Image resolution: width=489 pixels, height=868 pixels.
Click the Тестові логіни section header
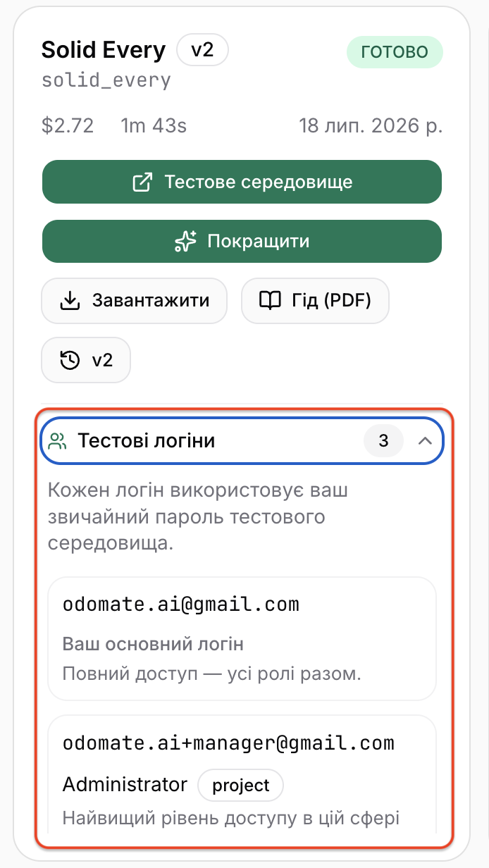coord(242,441)
